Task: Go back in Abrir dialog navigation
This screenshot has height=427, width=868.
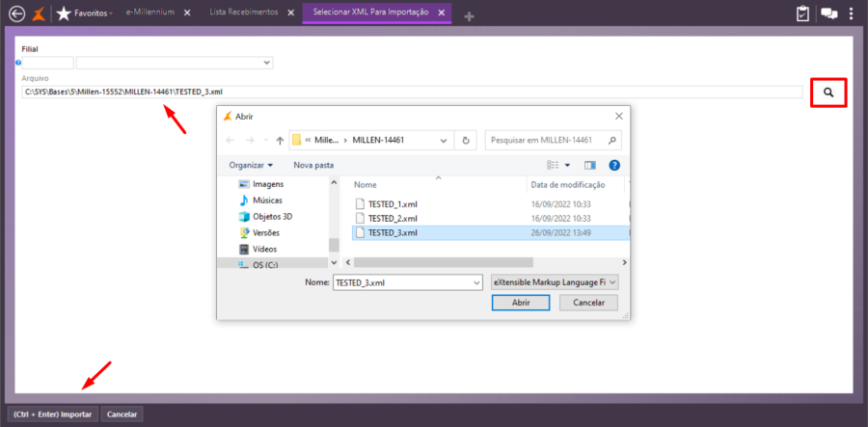Action: click(231, 141)
